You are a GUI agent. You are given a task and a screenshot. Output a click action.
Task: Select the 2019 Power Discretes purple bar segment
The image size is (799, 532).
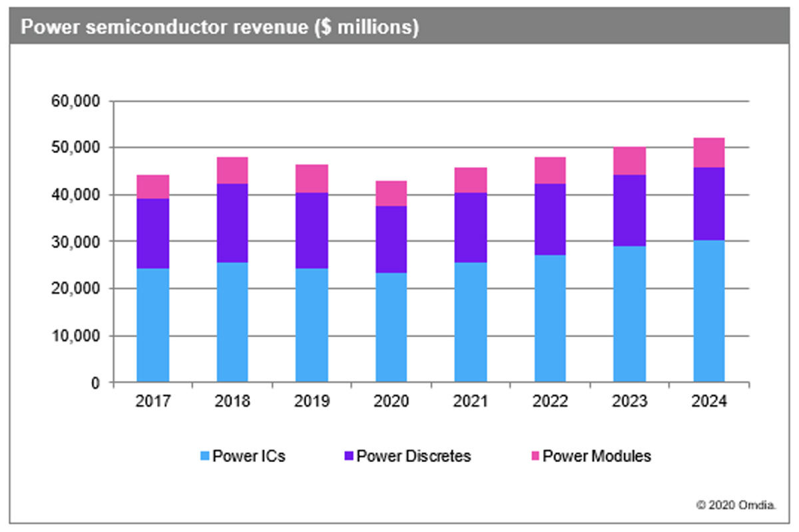312,231
